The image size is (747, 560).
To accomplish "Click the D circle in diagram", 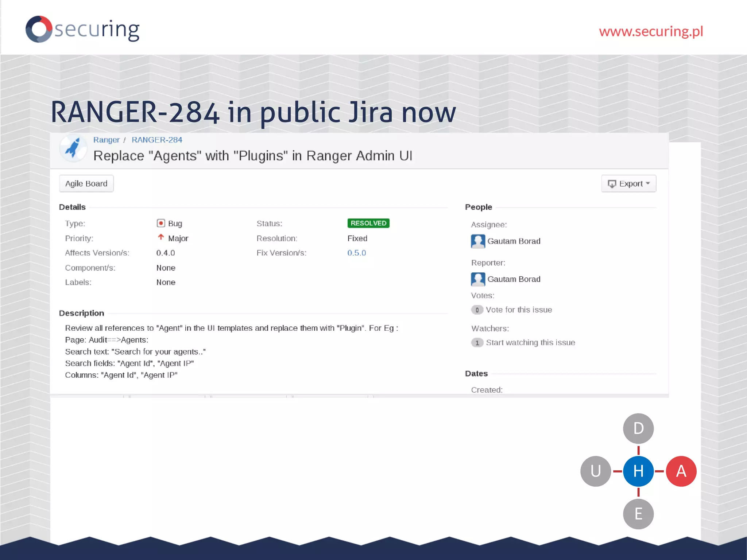I will point(638,429).
